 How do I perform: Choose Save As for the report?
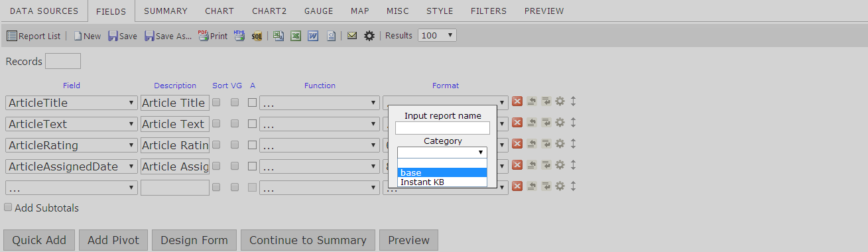pos(168,36)
